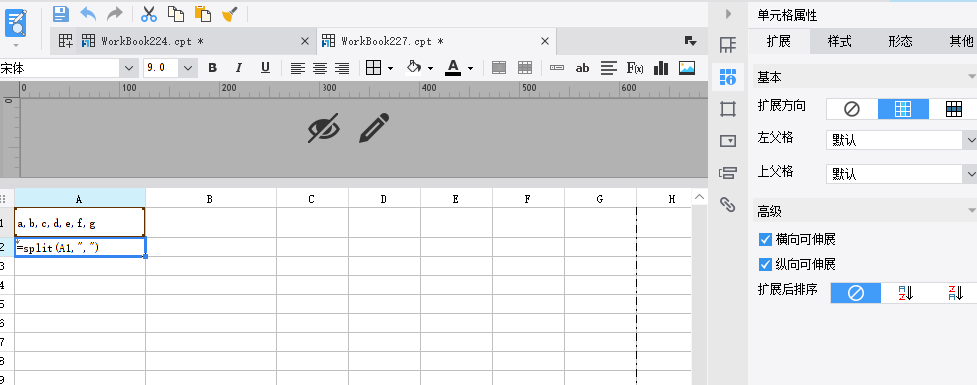Insert a widget using the small field icon
Image resolution: width=977 pixels, height=385 pixels.
tap(557, 68)
